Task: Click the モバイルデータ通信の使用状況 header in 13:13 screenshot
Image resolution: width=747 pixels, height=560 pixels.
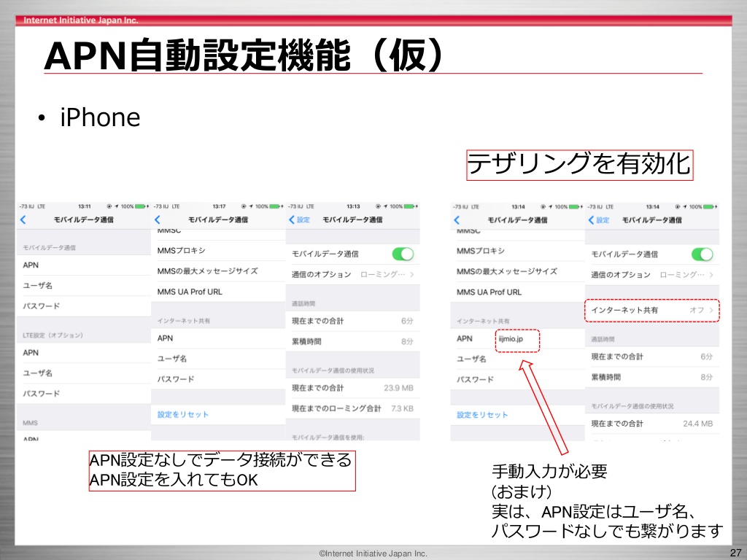Action: coord(333,370)
